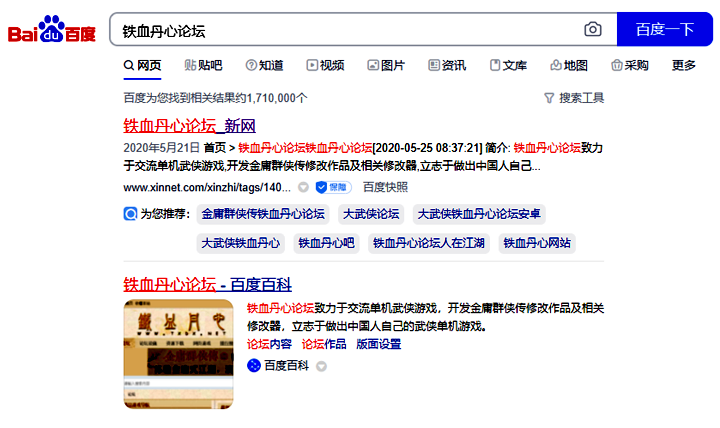Select the 大武侠论坛 suggestion chip

tap(370, 214)
